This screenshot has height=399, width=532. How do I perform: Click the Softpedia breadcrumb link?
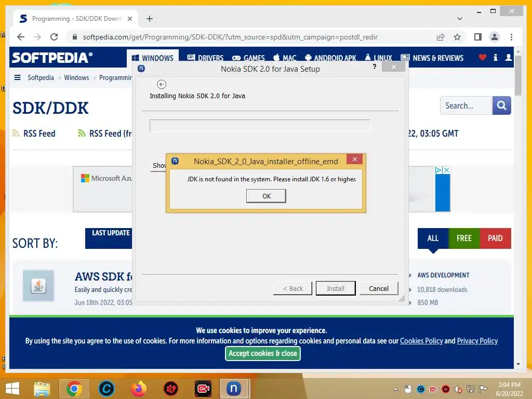tap(41, 78)
